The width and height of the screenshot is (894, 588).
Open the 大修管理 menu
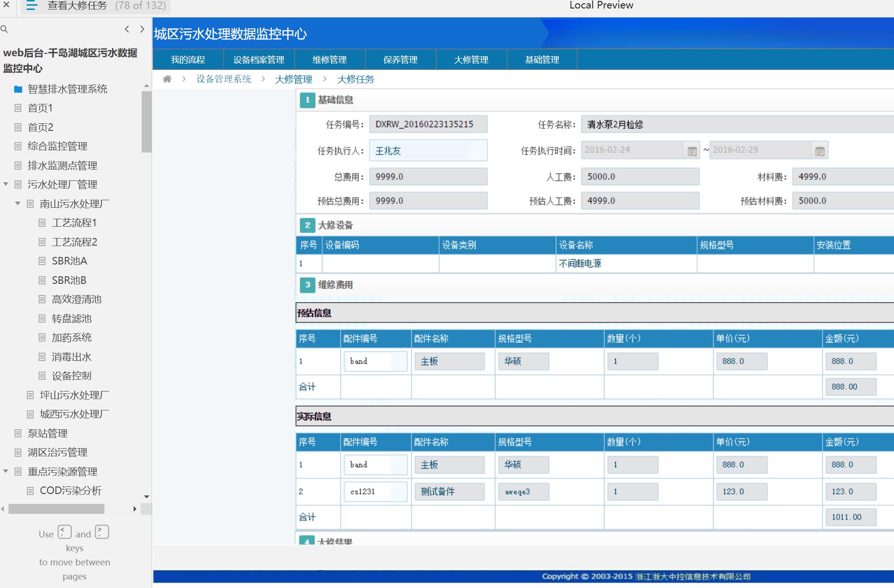[x=471, y=60]
